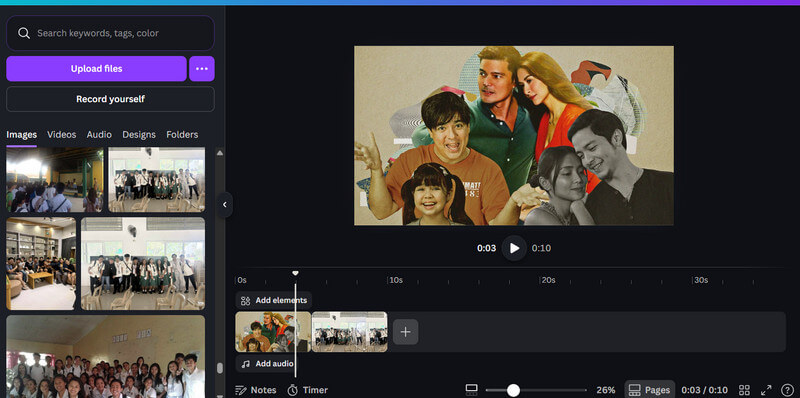The height and width of the screenshot is (398, 800).
Task: Switch to the Audio tab
Action: click(99, 135)
